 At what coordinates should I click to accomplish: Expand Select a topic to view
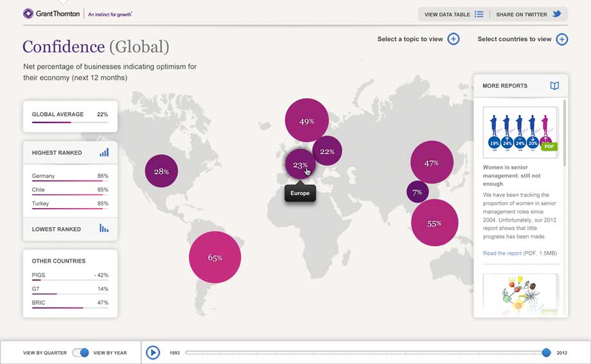tap(454, 39)
